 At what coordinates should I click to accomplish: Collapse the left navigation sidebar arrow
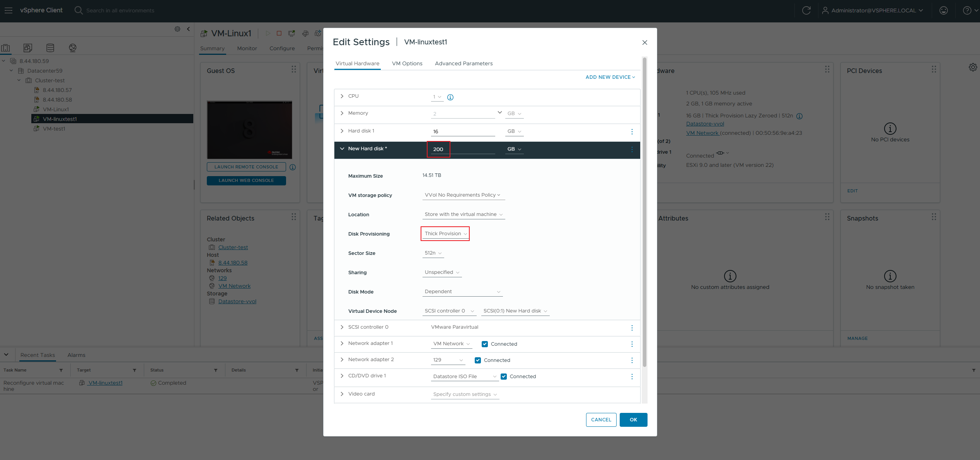coord(188,29)
